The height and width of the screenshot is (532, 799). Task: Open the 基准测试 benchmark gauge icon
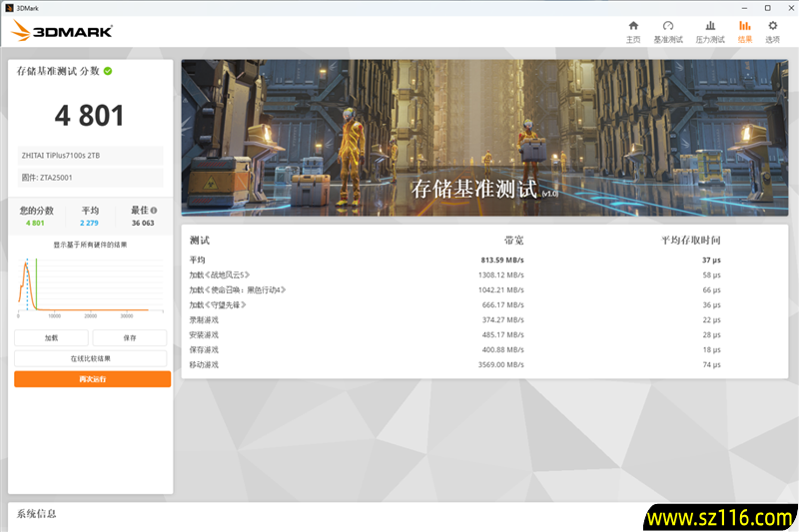[x=668, y=26]
